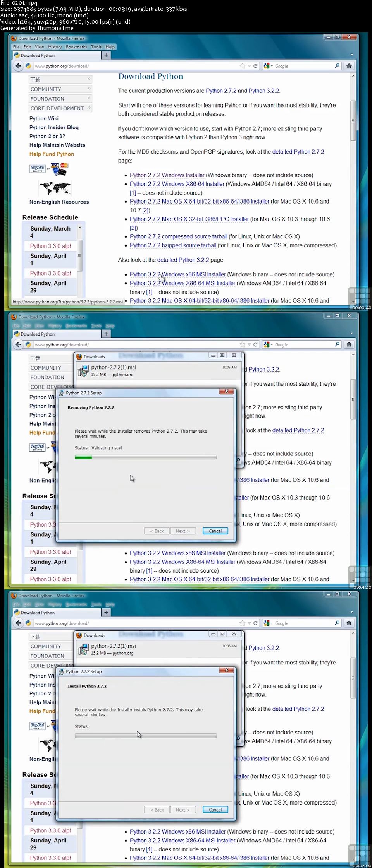
Task: Select Download Python tab behind Removing Python dialog
Action: 56,334
